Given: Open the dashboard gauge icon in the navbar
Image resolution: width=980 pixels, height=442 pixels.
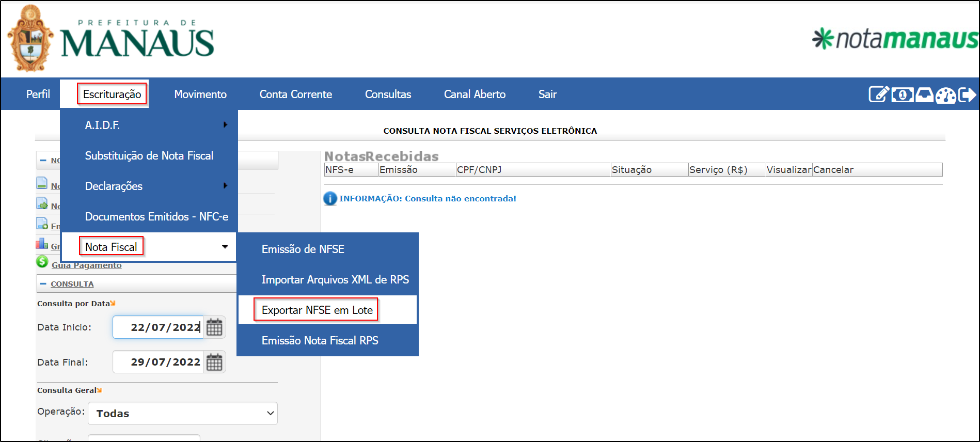Looking at the screenshot, I should click(945, 95).
